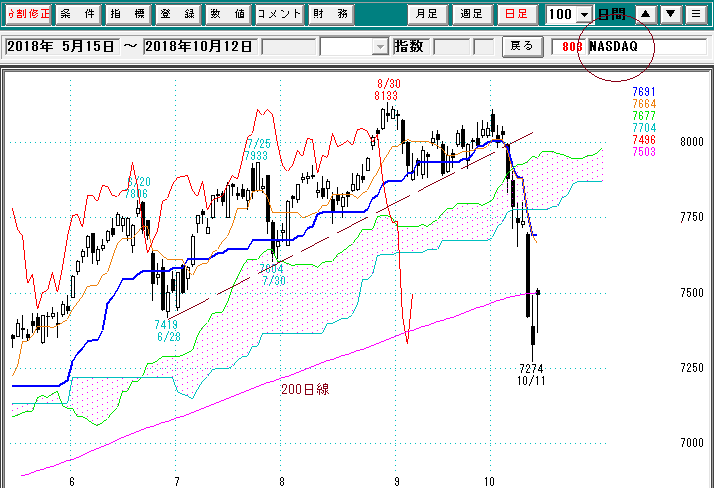714x488 pixels.
Task: Select the 日足 daily bars view
Action: click(517, 14)
